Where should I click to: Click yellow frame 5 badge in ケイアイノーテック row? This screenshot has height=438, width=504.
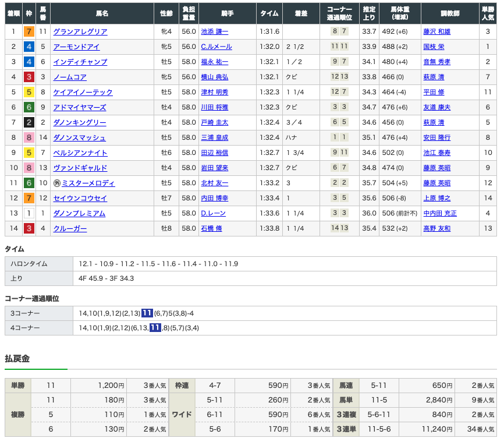point(29,92)
